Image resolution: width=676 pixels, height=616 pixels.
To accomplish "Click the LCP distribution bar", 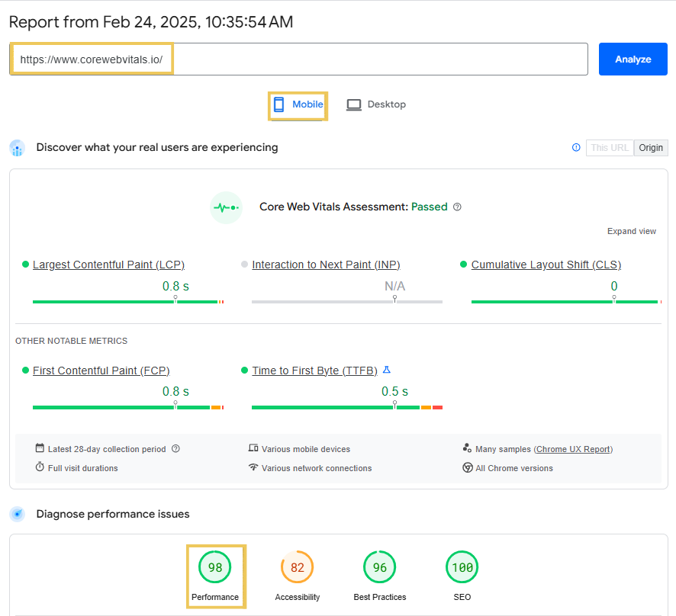I will click(128, 302).
